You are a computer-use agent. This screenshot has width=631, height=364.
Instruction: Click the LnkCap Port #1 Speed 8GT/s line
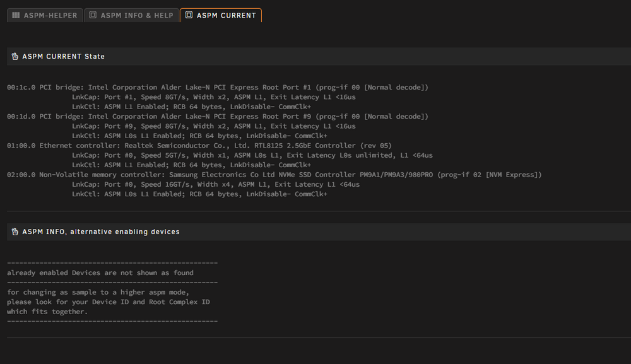214,97
